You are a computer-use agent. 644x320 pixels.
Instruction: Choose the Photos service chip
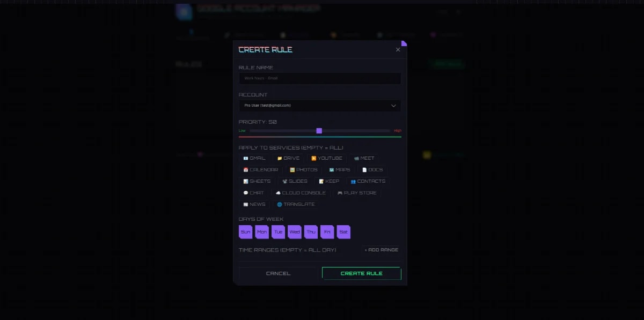point(304,170)
